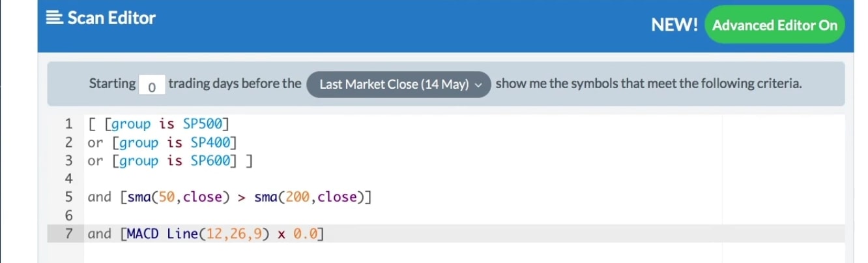Toggle the Advanced Editor On switch
The height and width of the screenshot is (263, 868).
click(x=774, y=25)
